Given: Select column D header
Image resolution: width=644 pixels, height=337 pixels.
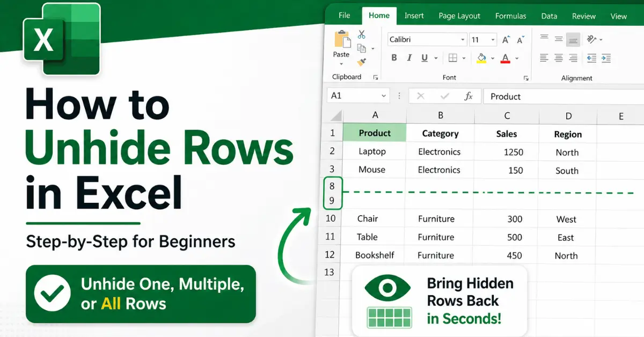Looking at the screenshot, I should click(568, 116).
